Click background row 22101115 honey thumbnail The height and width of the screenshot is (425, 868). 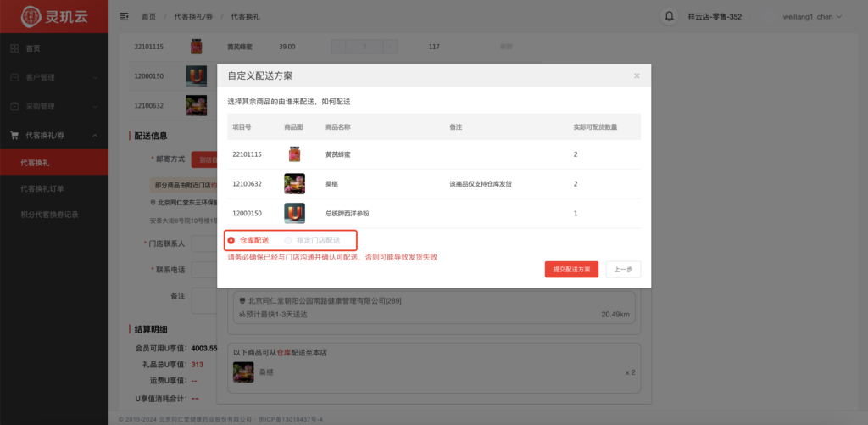[x=196, y=47]
